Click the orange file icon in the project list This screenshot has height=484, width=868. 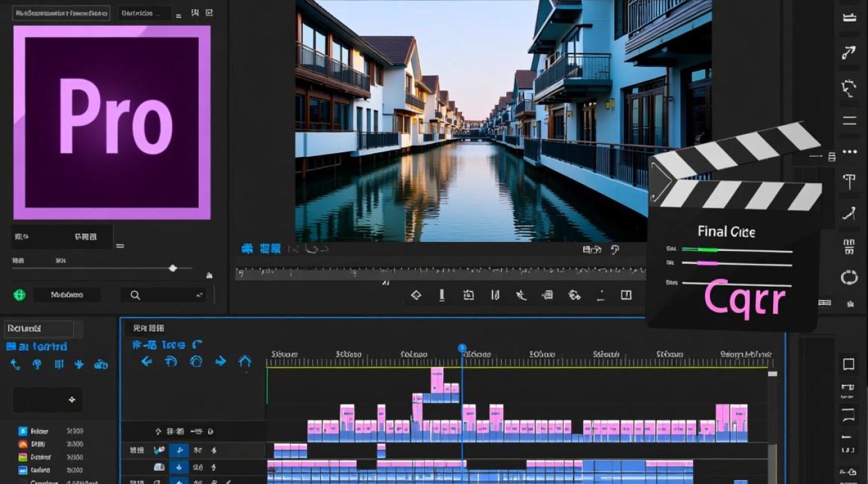tap(23, 444)
